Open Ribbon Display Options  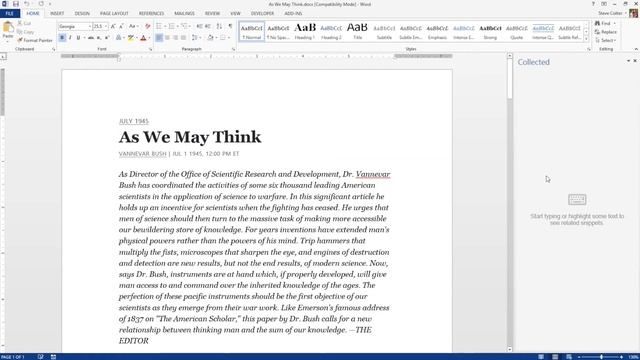tap(604, 4)
